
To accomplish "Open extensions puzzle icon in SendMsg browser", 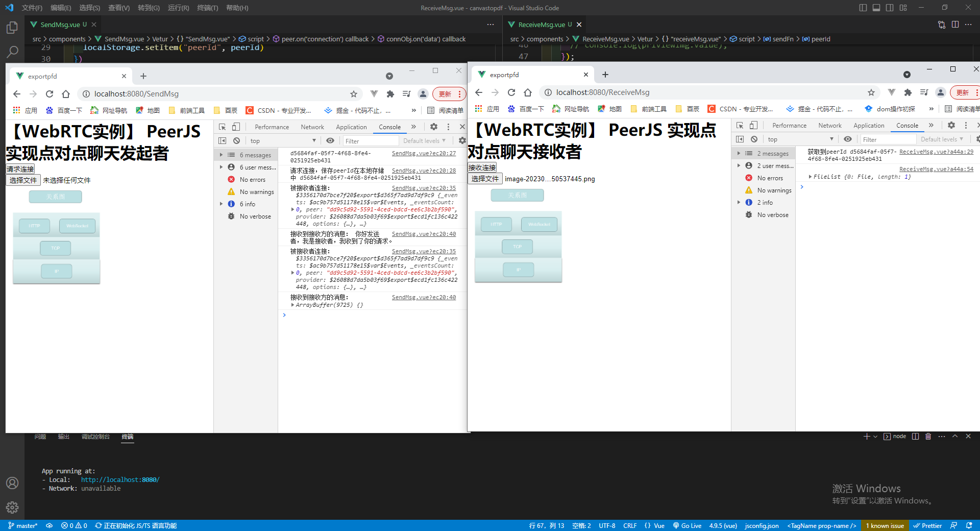I will 390,94.
